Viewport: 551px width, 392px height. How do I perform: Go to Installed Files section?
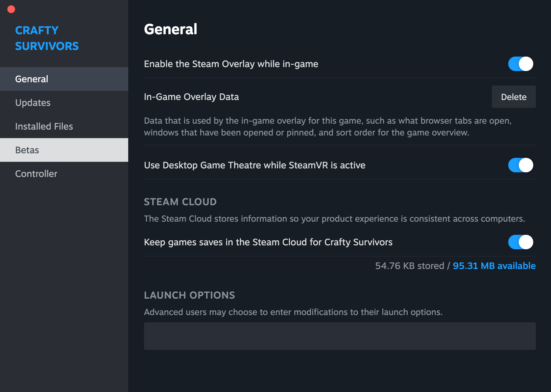click(x=64, y=126)
